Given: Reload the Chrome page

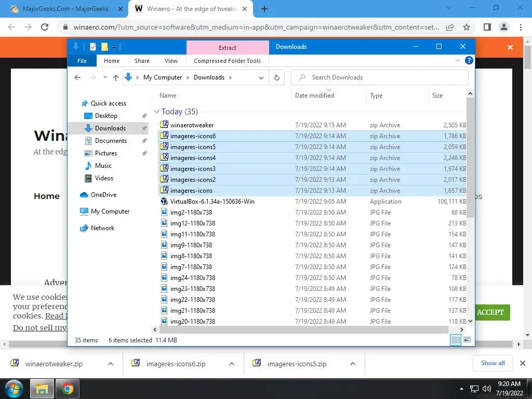Looking at the screenshot, I should (x=45, y=27).
